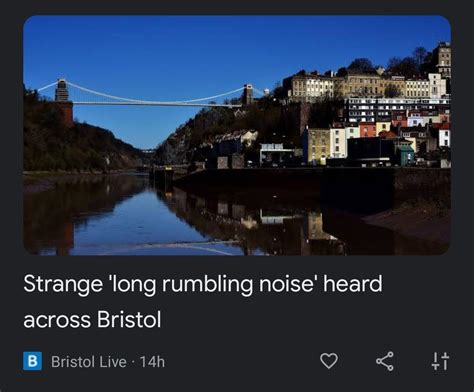474x392 pixels.
Task: Tap the tall tower building on the hilltop
Action: (x=444, y=60)
